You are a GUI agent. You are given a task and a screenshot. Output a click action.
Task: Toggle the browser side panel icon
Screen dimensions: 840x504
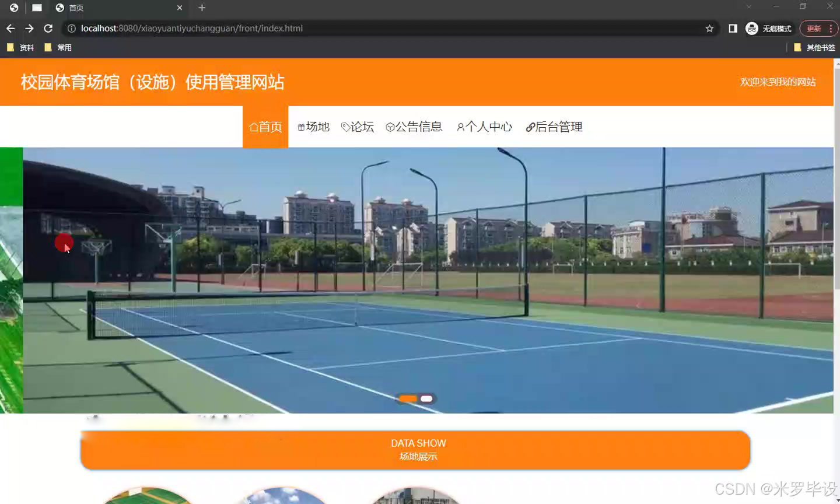click(733, 28)
